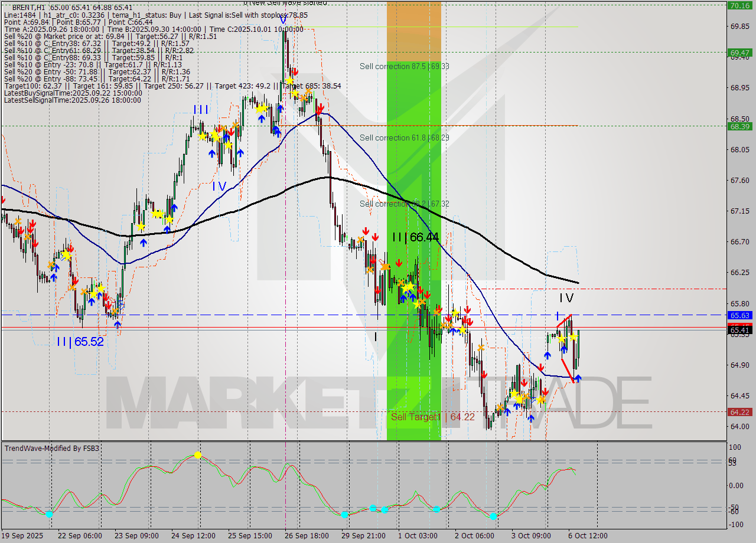Click the LatestBuySignalTime text line
The height and width of the screenshot is (543, 756).
(73, 93)
